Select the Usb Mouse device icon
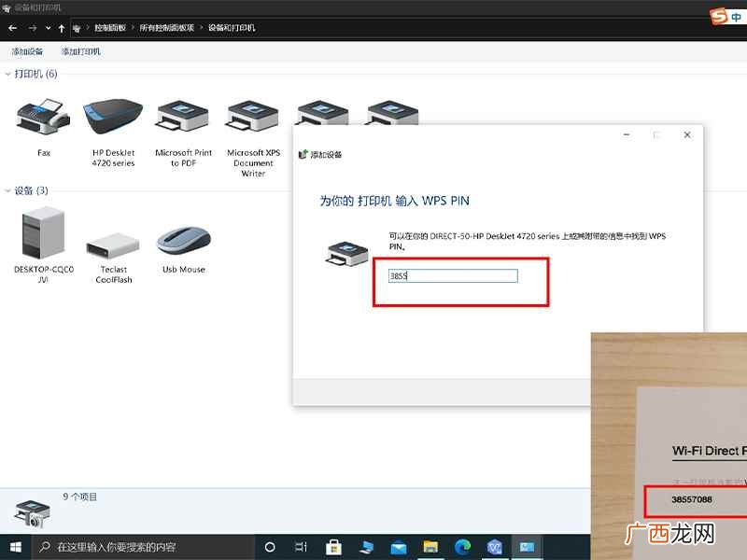The height and width of the screenshot is (560, 747). coord(183,241)
